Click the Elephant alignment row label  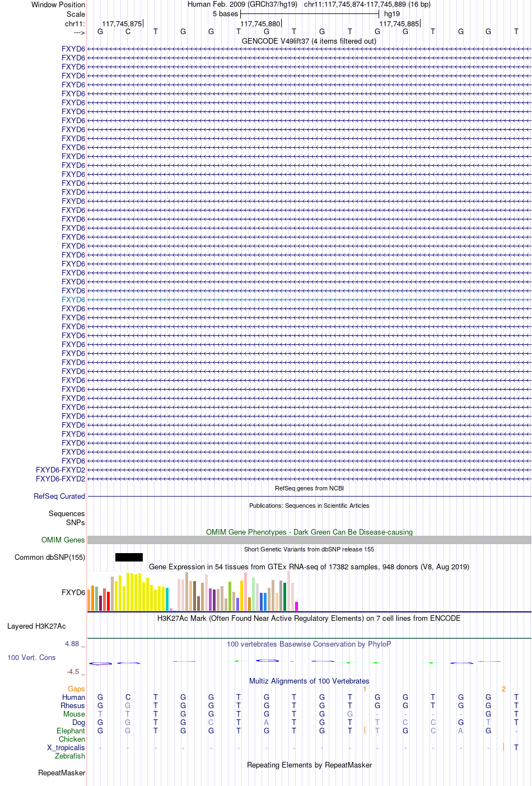(71, 731)
